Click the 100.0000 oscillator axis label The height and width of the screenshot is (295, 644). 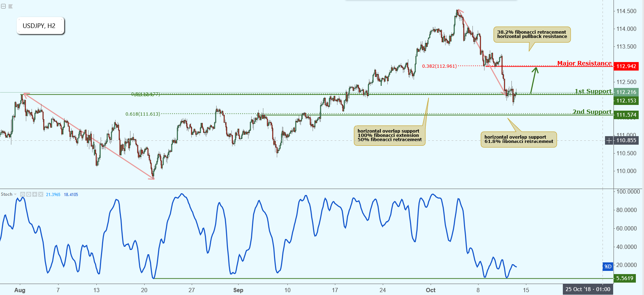point(628,191)
